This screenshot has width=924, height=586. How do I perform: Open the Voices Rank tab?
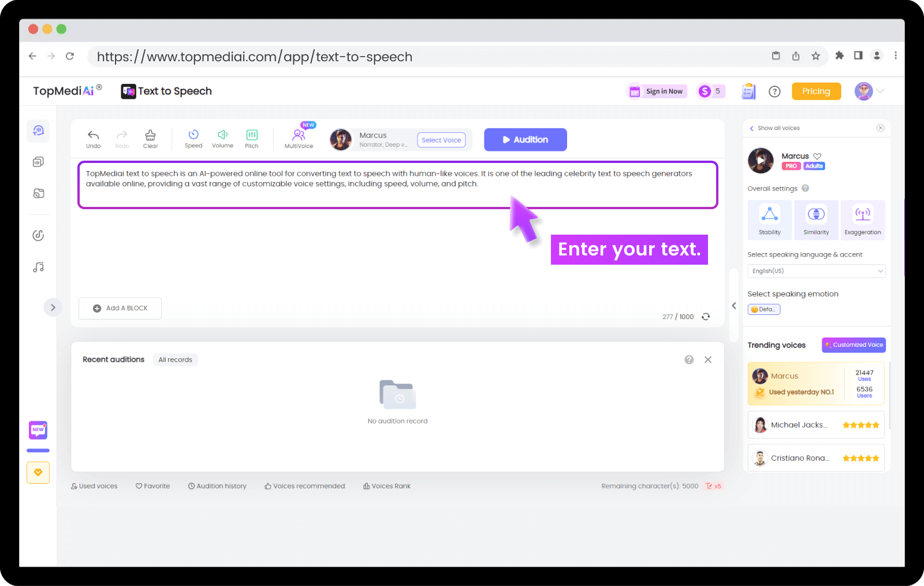pos(387,486)
